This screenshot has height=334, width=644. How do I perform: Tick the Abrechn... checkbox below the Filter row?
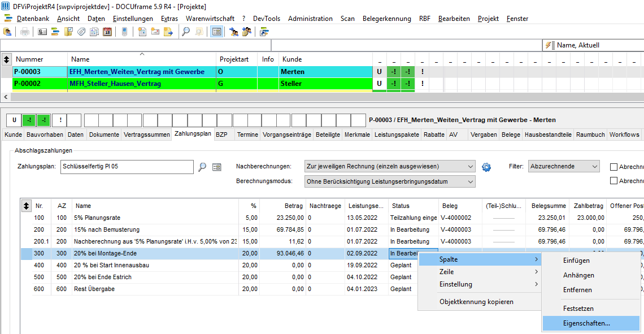coord(613,181)
